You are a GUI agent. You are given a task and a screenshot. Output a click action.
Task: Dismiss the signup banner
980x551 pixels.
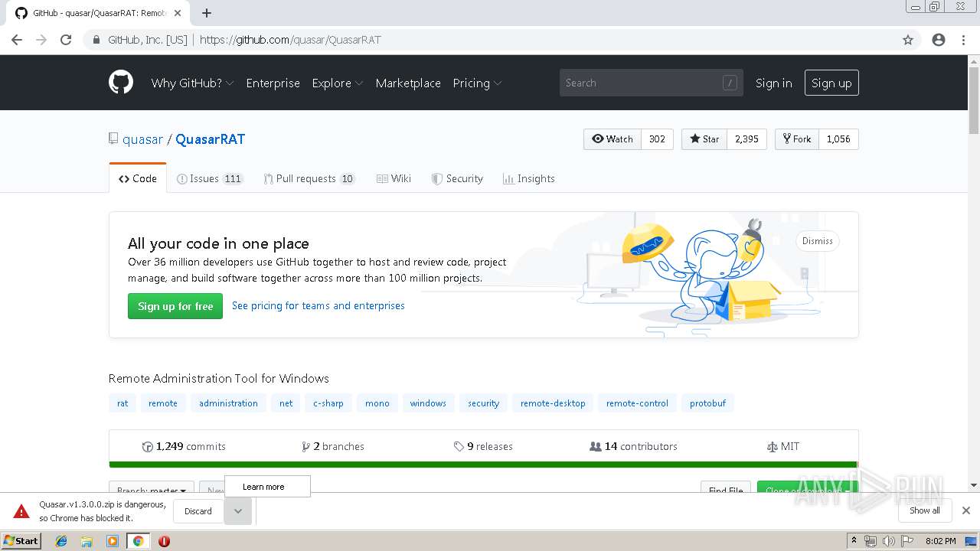[817, 241]
